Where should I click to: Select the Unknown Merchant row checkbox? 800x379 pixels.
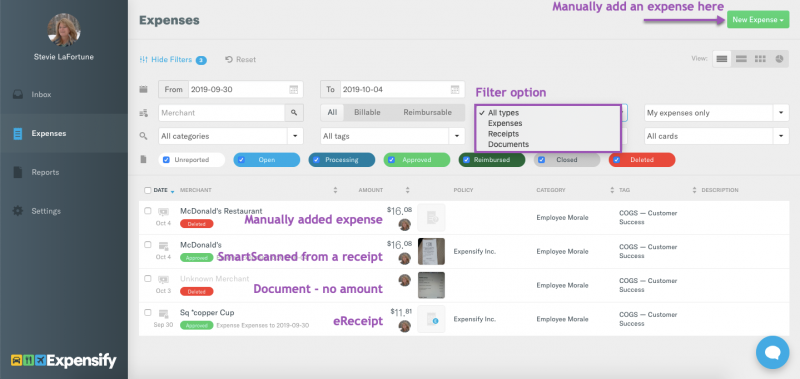coord(147,279)
